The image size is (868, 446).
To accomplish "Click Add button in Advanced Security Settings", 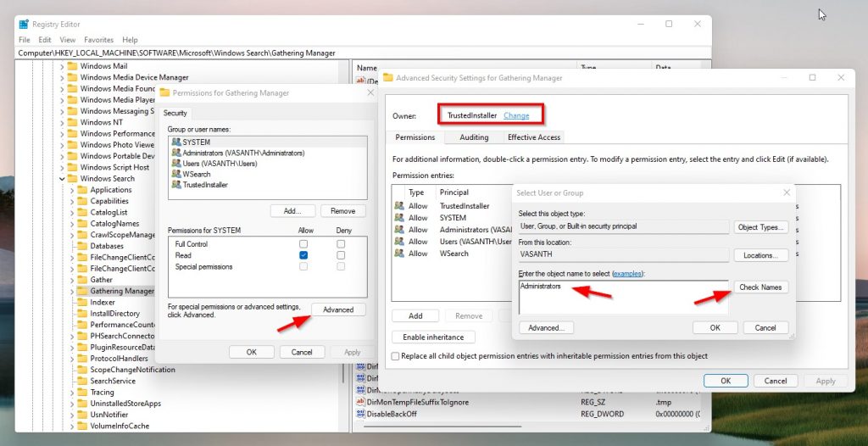I will [415, 315].
